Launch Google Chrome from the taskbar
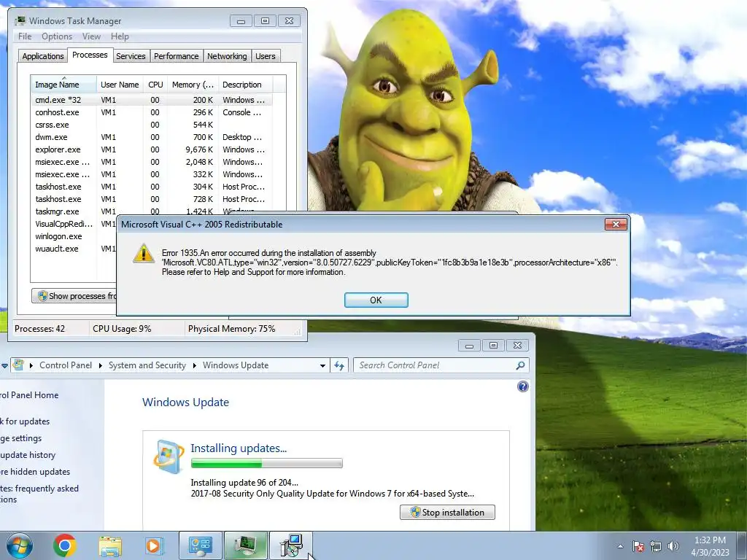This screenshot has height=560, width=747. point(65,545)
